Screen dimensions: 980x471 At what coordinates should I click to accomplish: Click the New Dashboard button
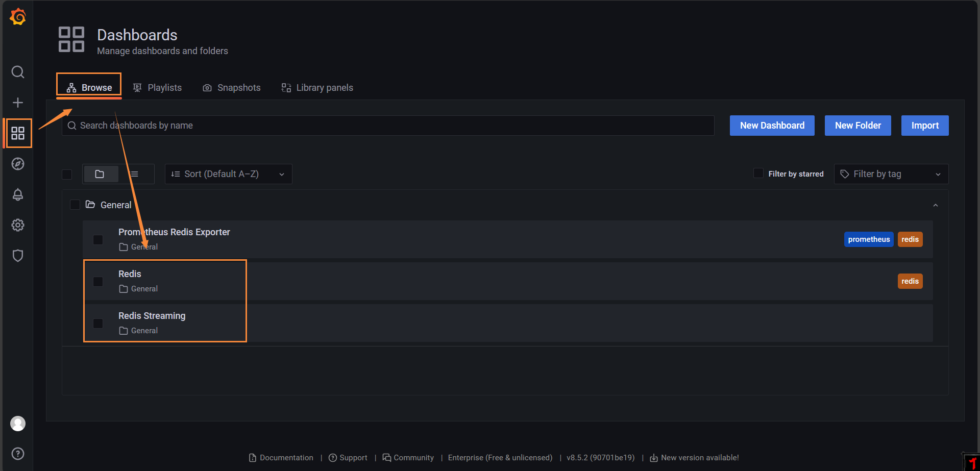[772, 126]
